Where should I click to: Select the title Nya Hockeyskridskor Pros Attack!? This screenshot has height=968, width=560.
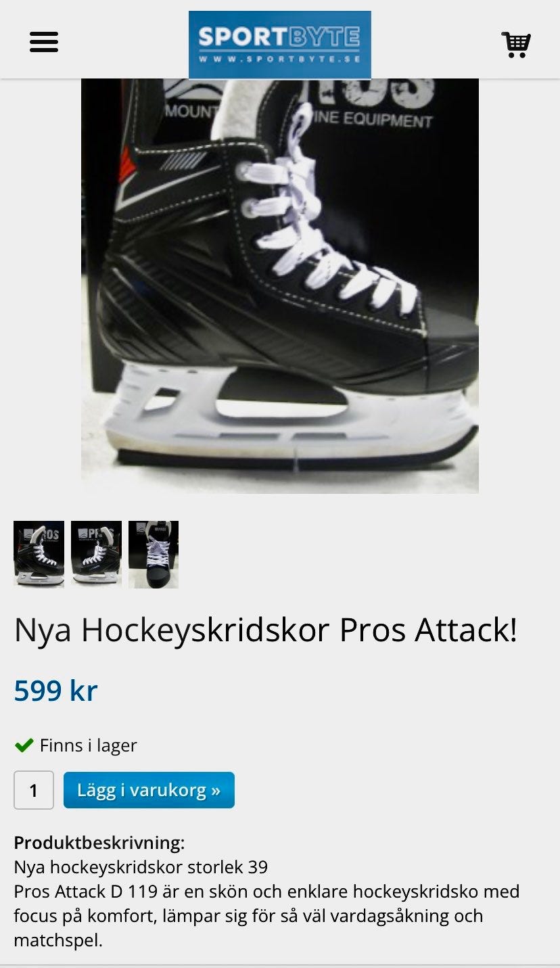(x=266, y=630)
